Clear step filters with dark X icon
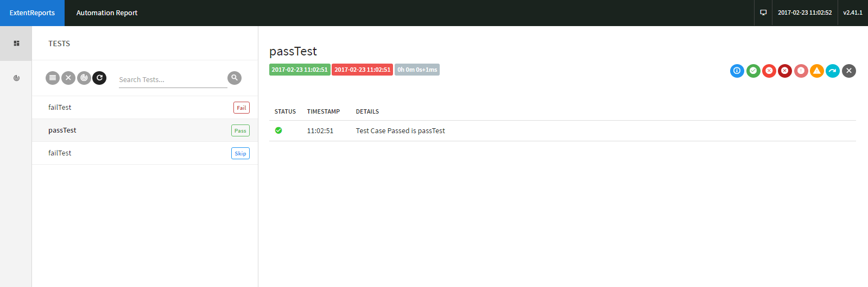Image resolution: width=868 pixels, height=287 pixels. [x=849, y=71]
